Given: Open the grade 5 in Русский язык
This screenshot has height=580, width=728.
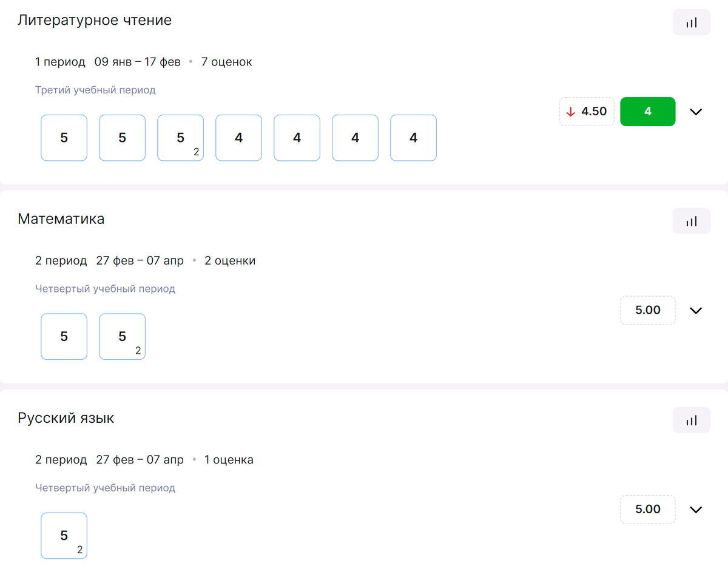Looking at the screenshot, I should 64,536.
